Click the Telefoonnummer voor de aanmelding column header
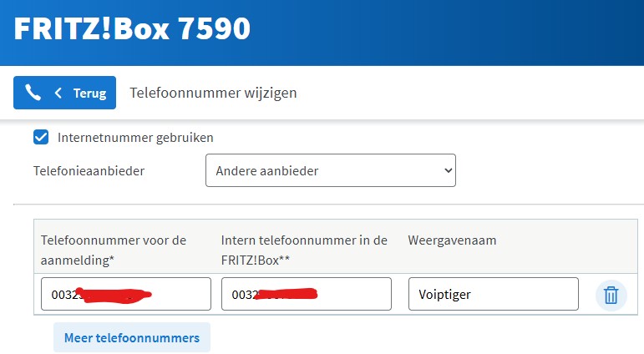 (x=114, y=250)
